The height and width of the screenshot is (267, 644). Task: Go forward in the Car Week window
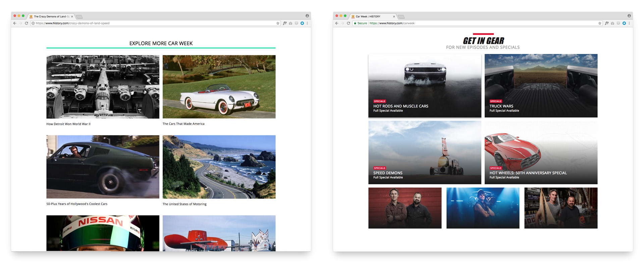(x=342, y=23)
